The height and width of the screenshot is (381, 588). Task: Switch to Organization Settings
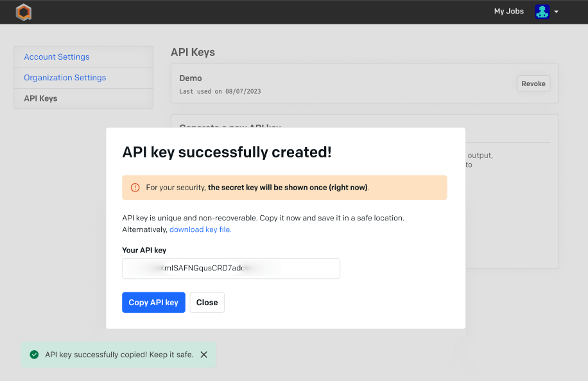coord(64,77)
